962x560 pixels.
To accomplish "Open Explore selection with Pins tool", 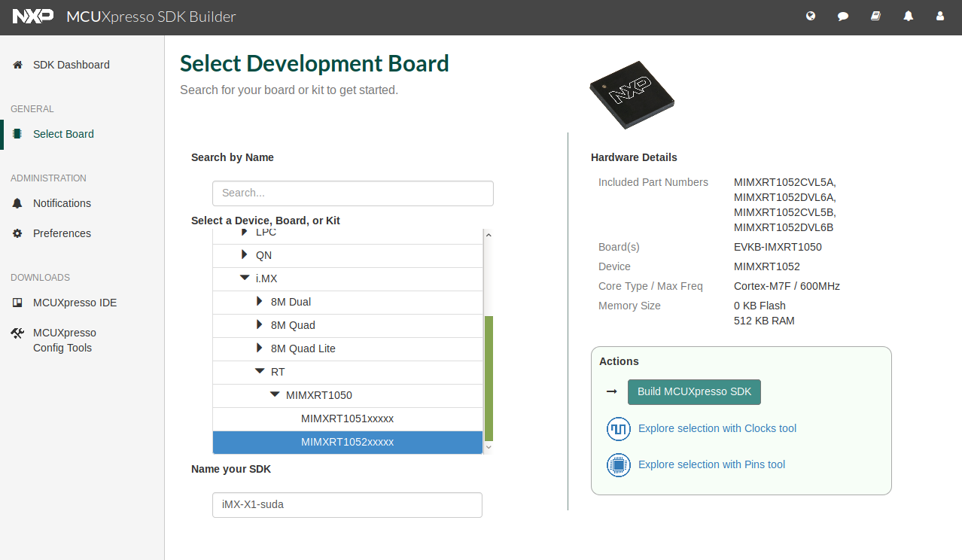I will tap(711, 464).
